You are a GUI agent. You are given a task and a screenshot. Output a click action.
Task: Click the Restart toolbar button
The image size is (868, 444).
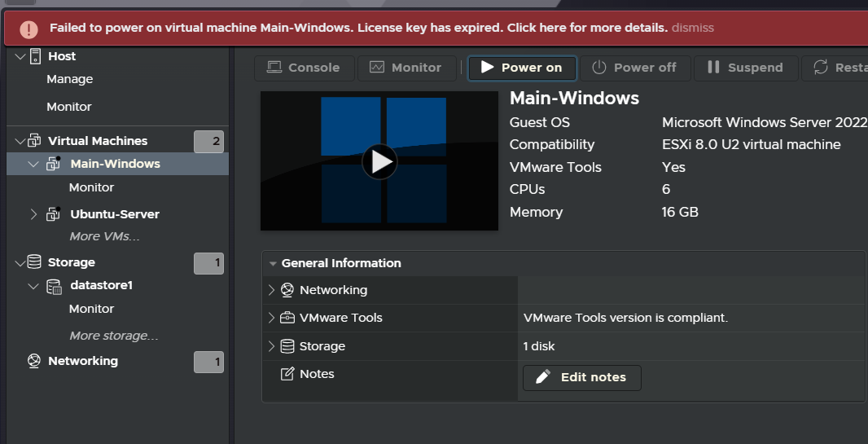coord(835,68)
